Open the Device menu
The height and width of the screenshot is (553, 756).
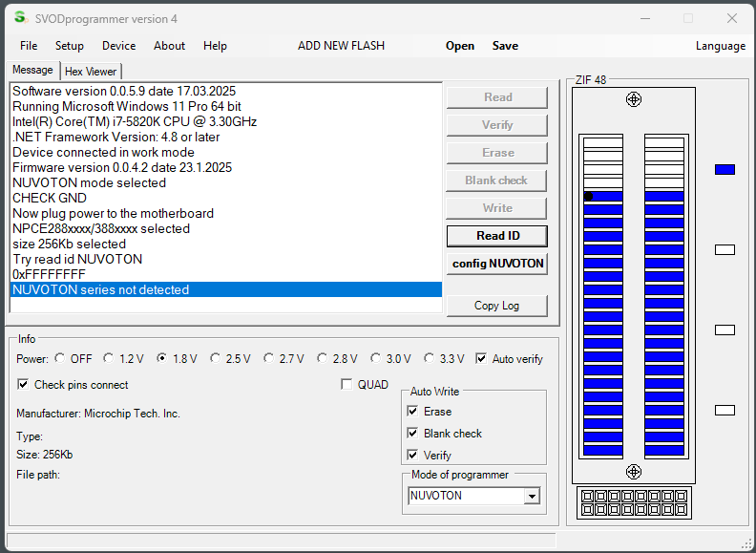118,46
